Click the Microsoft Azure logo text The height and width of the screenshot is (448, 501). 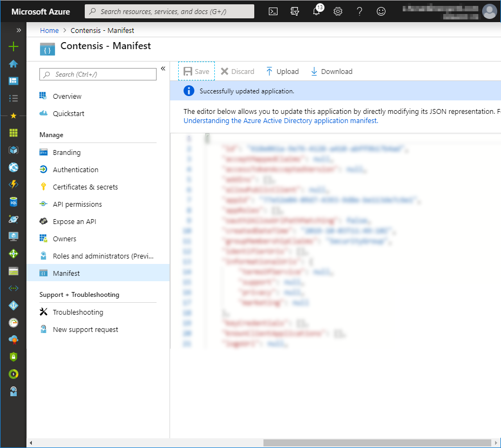pyautogui.click(x=40, y=11)
